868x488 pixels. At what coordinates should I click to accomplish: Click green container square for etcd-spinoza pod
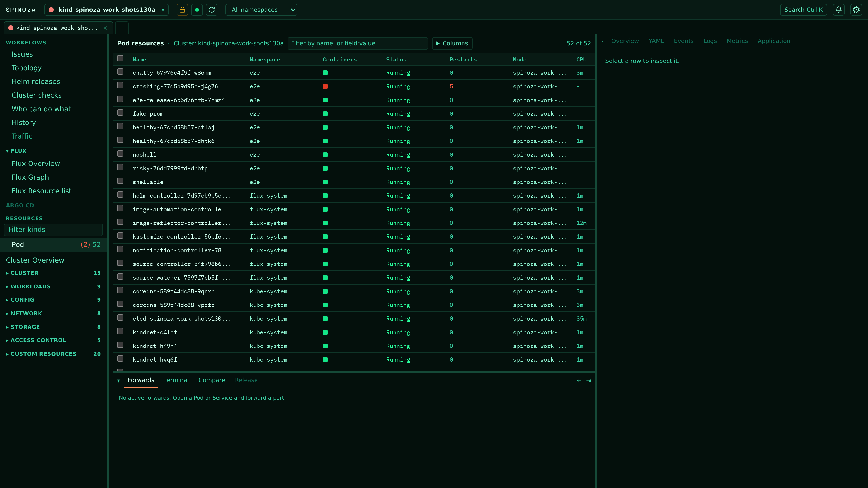coord(325,319)
